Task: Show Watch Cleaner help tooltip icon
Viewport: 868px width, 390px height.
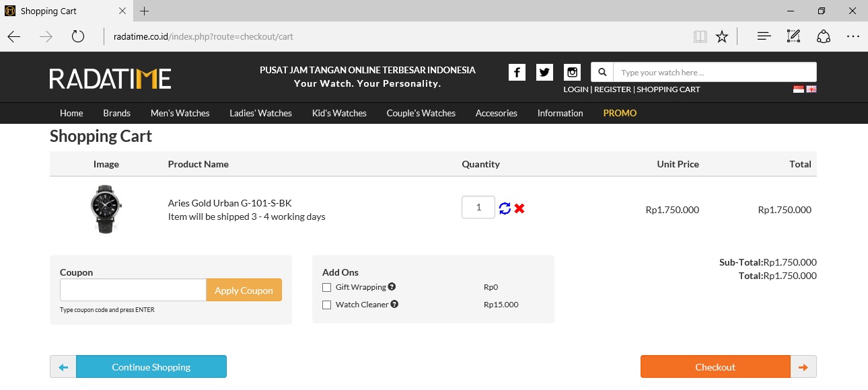Action: [394, 304]
